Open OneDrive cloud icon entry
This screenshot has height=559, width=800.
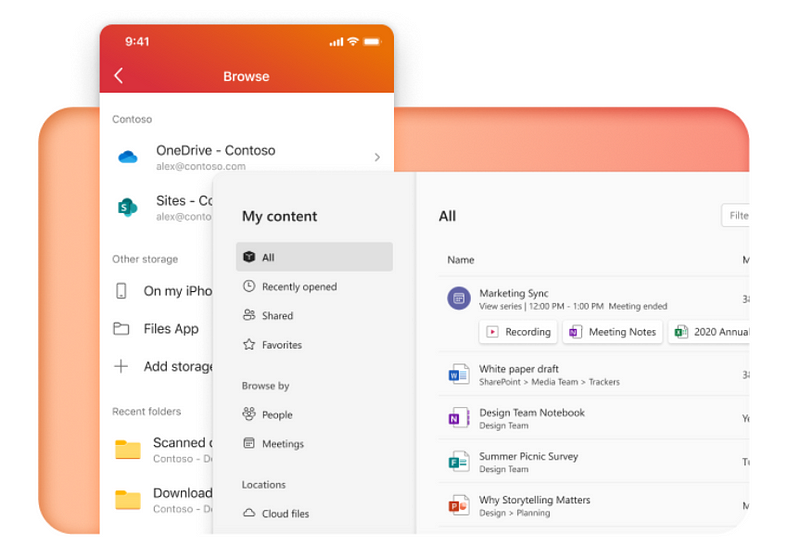pos(128,157)
